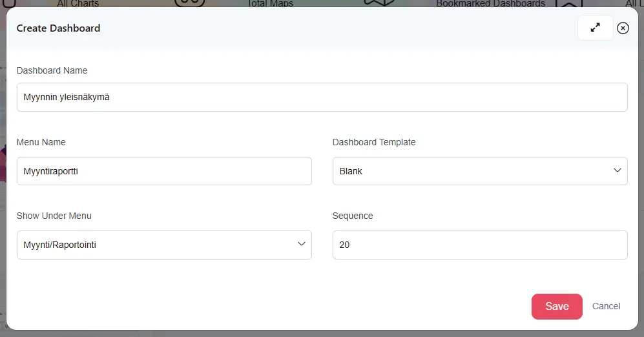Click the Dashboard Template label
Viewport: 644px width, 337px height.
click(374, 142)
